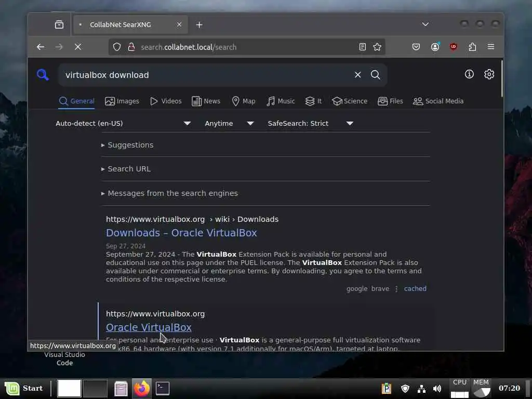Image resolution: width=532 pixels, height=399 pixels.
Task: Switch to It category
Action: pyautogui.click(x=313, y=101)
